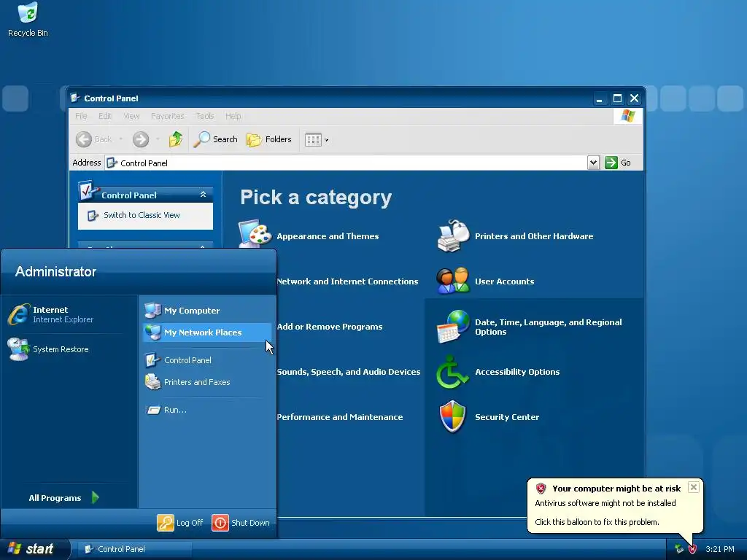Click the Shut Down button

(x=241, y=522)
